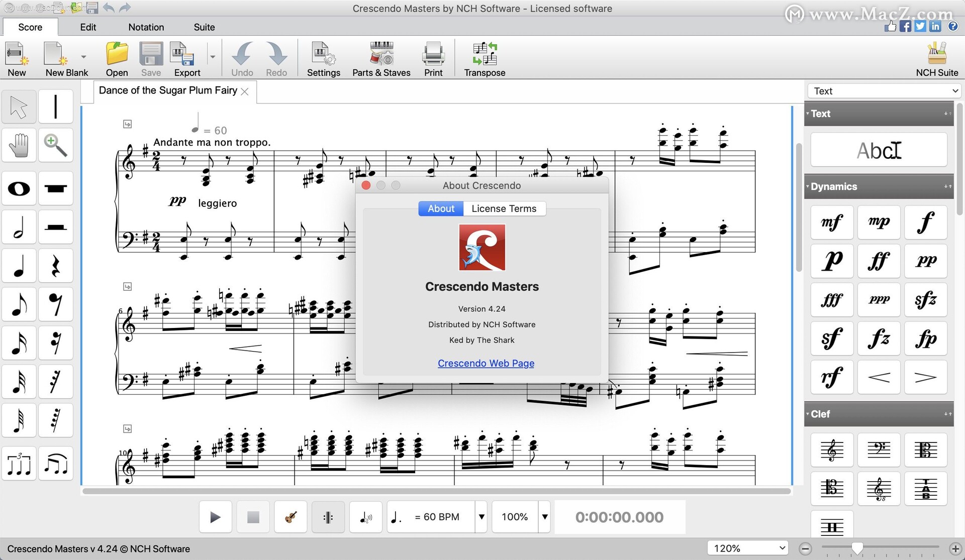Open score Settings

coord(324,59)
